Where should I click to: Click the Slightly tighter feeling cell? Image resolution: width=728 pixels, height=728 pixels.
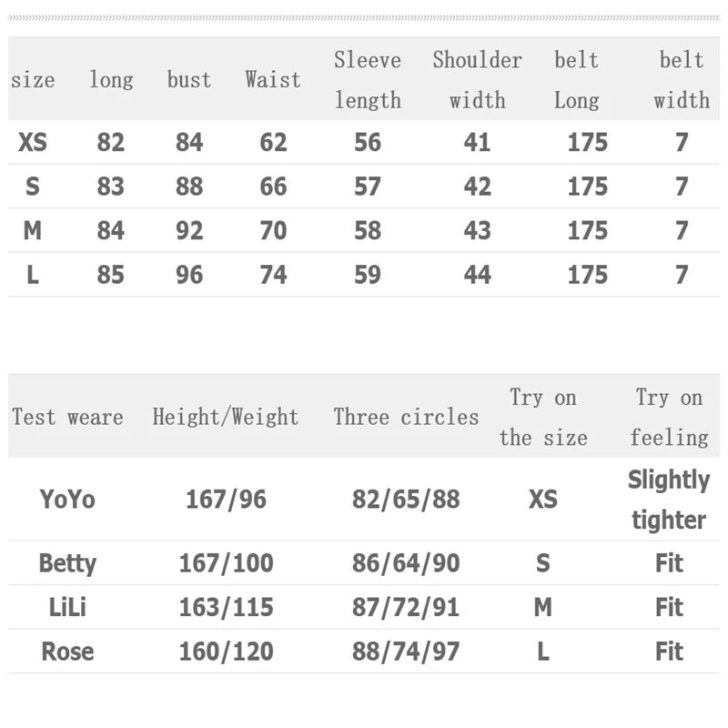coord(669,500)
